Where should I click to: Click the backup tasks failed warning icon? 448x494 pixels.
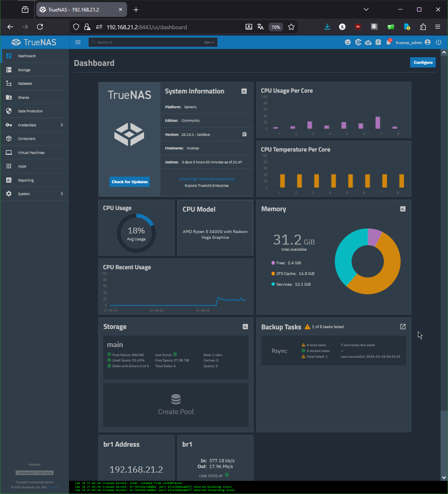coord(307,327)
